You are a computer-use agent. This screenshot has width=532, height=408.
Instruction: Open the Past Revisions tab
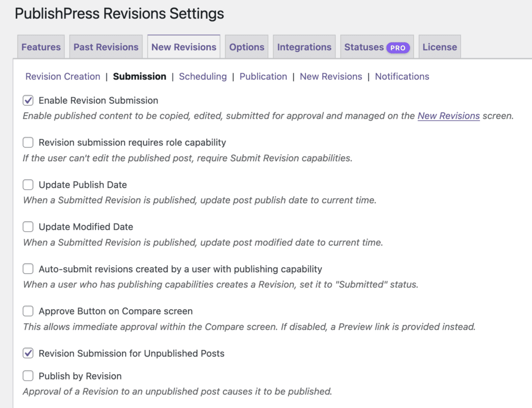click(x=105, y=47)
